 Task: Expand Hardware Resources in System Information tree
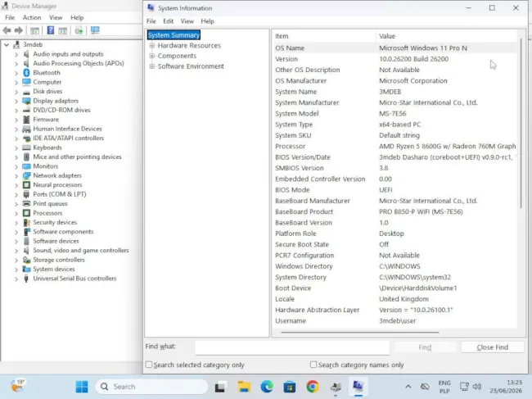pos(152,46)
